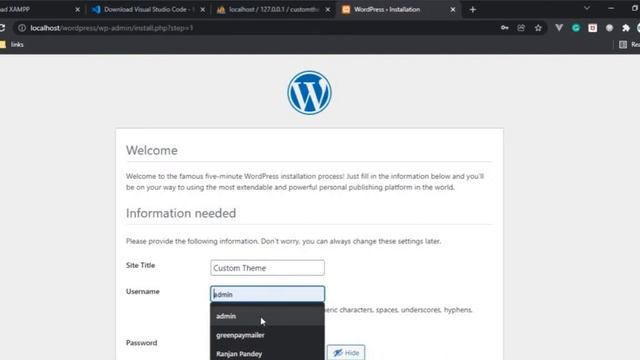Open a new browser tab

click(473, 9)
